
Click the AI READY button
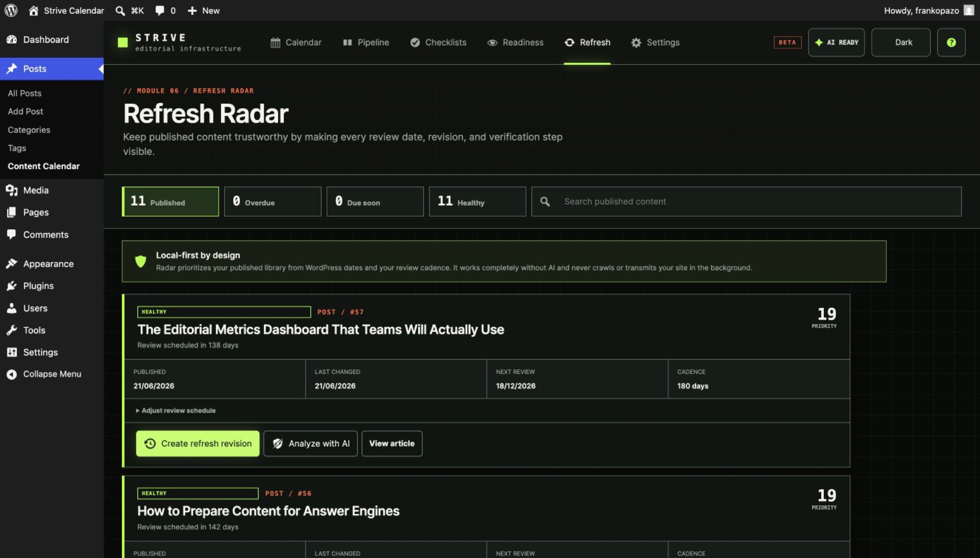pyautogui.click(x=836, y=42)
